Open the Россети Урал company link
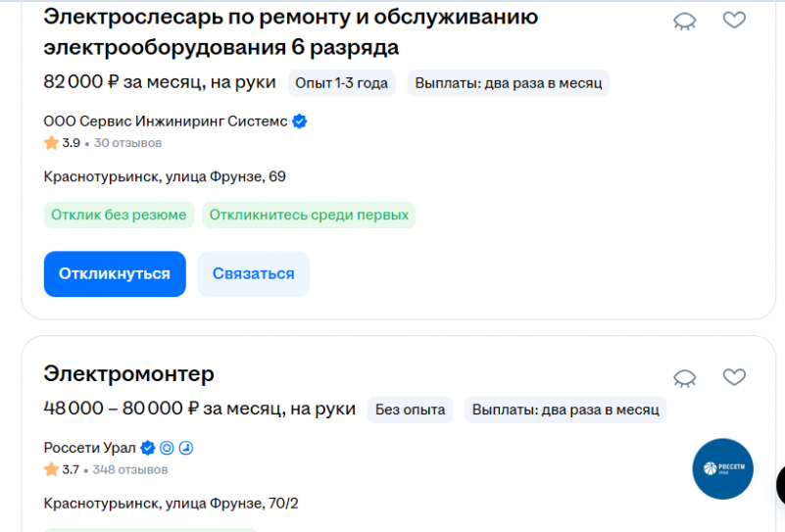 click(89, 448)
